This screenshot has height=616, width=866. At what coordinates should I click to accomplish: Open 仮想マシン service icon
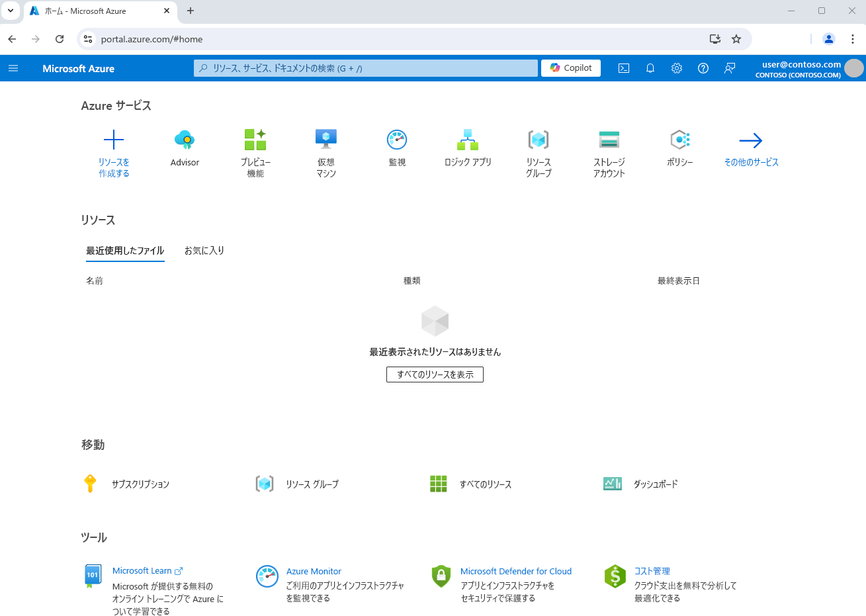coord(326,140)
